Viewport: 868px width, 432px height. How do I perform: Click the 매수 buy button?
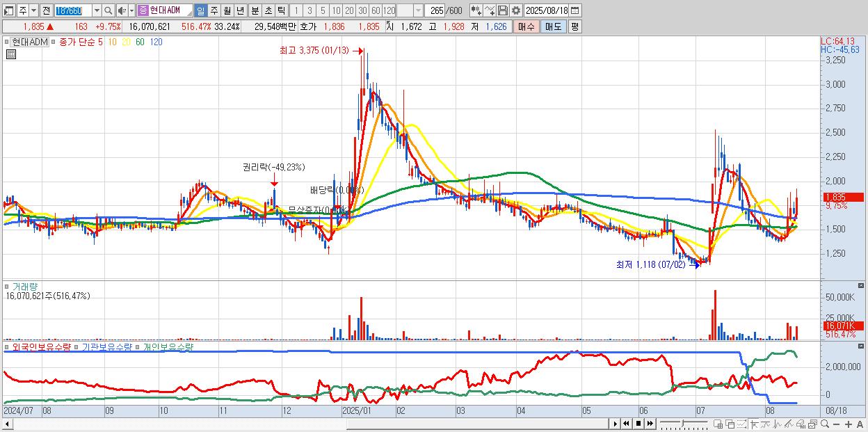tap(526, 26)
